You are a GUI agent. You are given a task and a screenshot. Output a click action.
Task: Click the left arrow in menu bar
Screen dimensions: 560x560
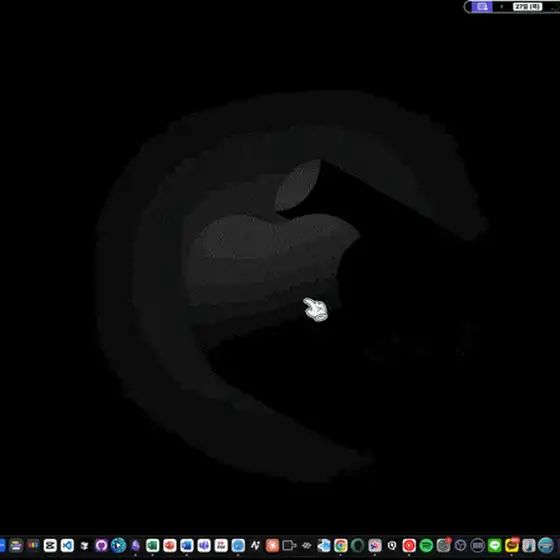(x=501, y=7)
